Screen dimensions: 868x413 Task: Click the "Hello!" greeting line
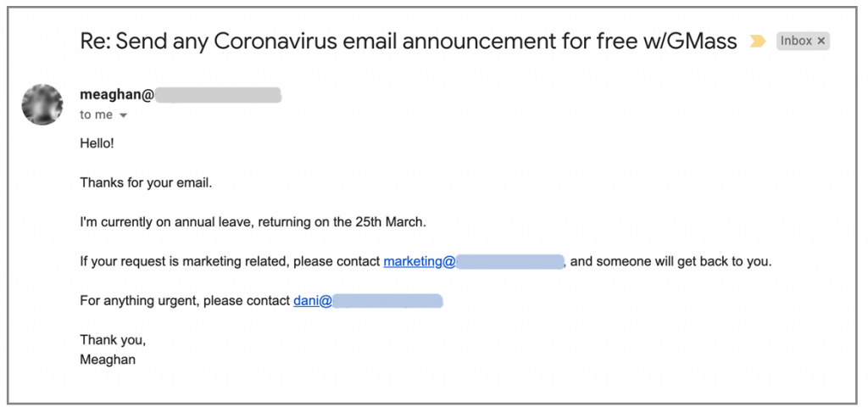(x=97, y=143)
